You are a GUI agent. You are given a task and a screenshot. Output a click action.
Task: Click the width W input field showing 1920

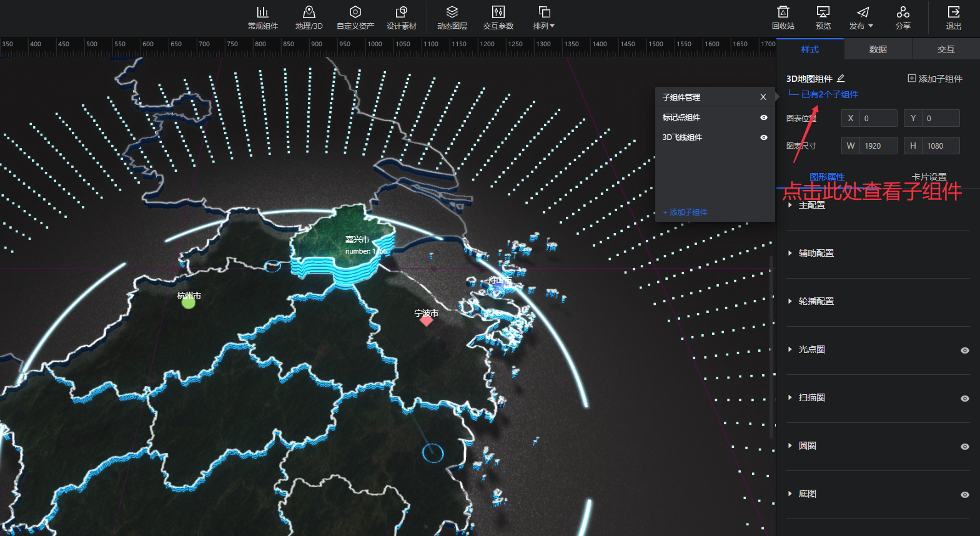tap(878, 146)
